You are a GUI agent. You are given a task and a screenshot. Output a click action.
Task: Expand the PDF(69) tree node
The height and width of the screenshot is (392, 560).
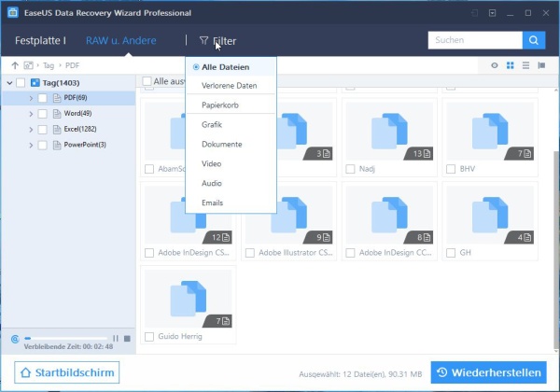[x=31, y=98]
